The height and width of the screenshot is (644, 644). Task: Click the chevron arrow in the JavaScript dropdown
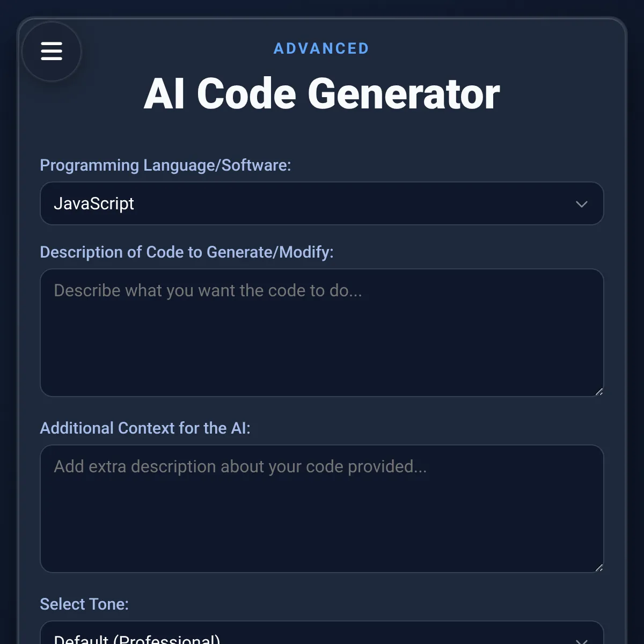(x=582, y=204)
